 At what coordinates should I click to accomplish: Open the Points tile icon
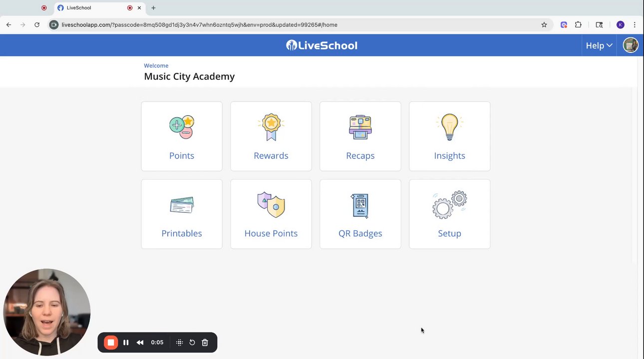point(182,127)
